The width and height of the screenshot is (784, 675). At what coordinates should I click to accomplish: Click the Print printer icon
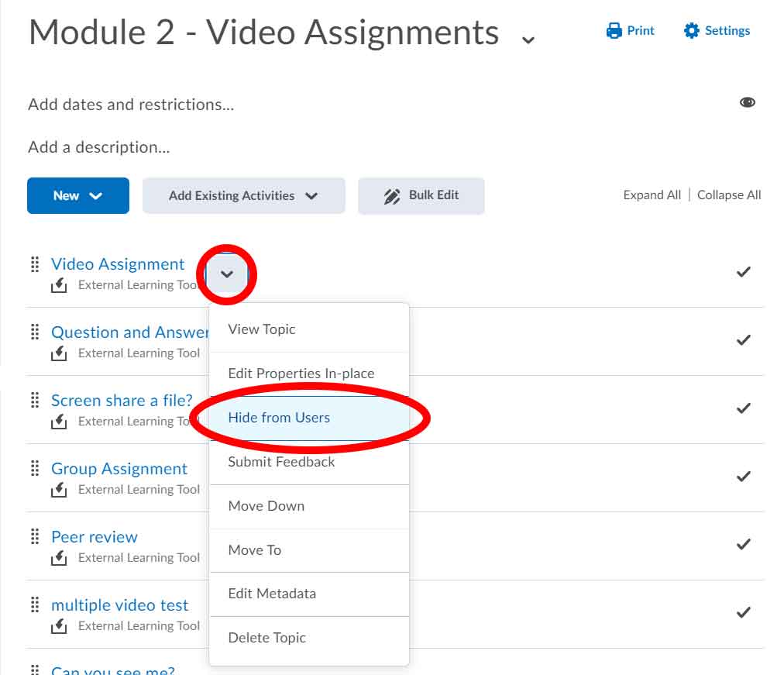(x=614, y=31)
